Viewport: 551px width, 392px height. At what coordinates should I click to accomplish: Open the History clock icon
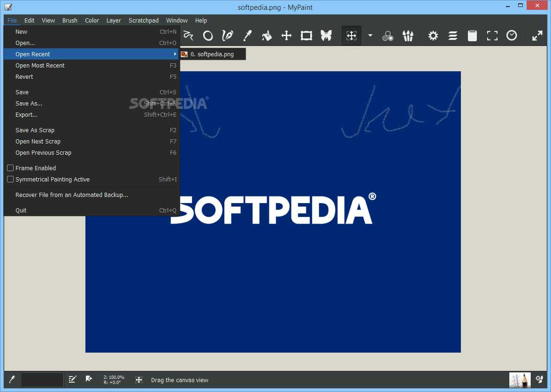[x=512, y=36]
